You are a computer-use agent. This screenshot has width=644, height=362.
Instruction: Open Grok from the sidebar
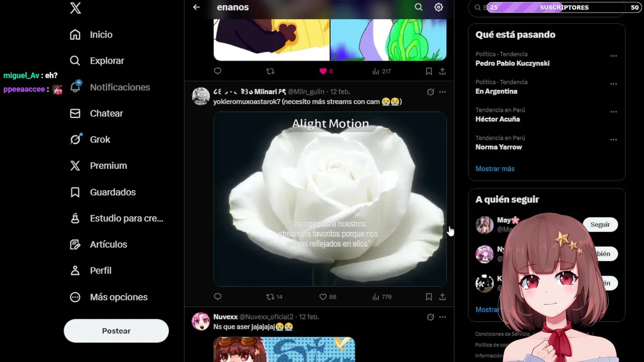point(90,140)
